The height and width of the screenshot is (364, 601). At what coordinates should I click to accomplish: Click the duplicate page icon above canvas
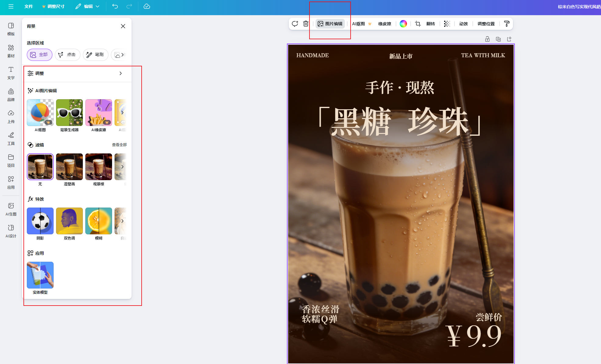498,39
